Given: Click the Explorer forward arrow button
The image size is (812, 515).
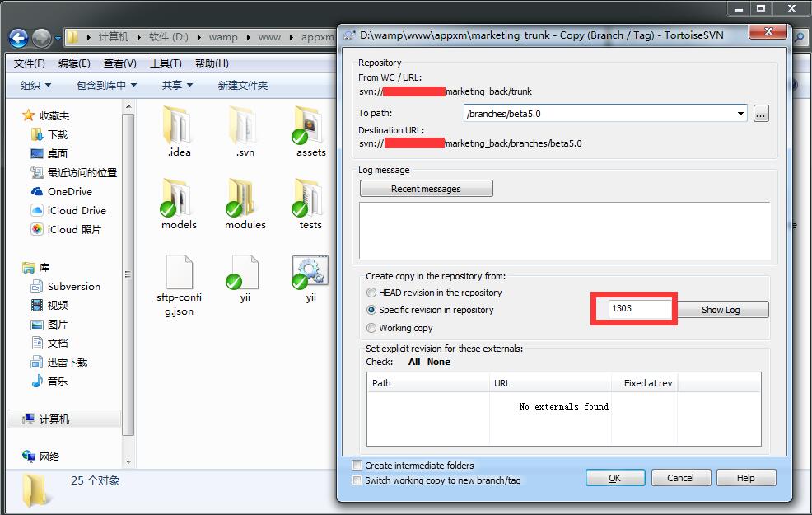Looking at the screenshot, I should pyautogui.click(x=41, y=38).
